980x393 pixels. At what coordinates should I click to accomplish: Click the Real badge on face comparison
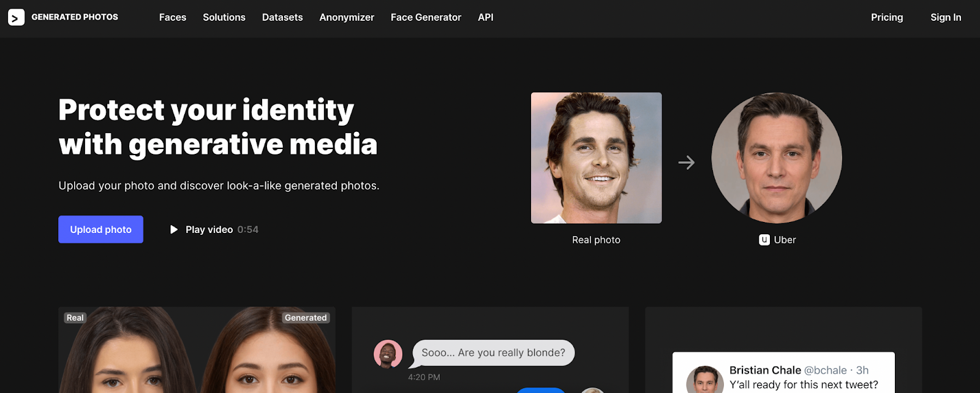click(75, 318)
